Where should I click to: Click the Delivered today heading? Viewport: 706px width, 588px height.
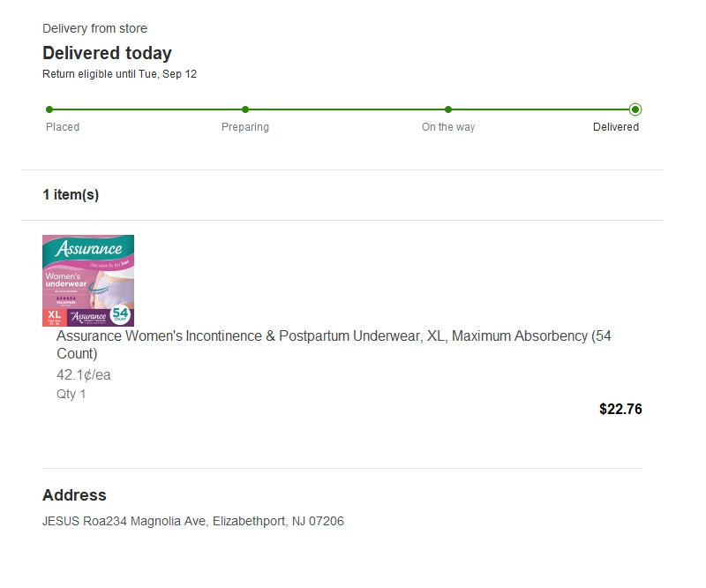click(x=107, y=53)
